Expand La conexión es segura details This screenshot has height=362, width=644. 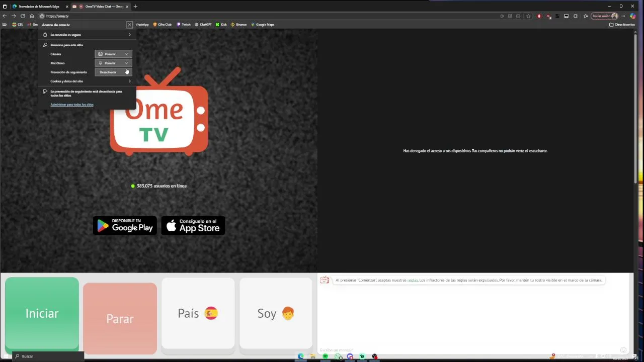coord(87,35)
